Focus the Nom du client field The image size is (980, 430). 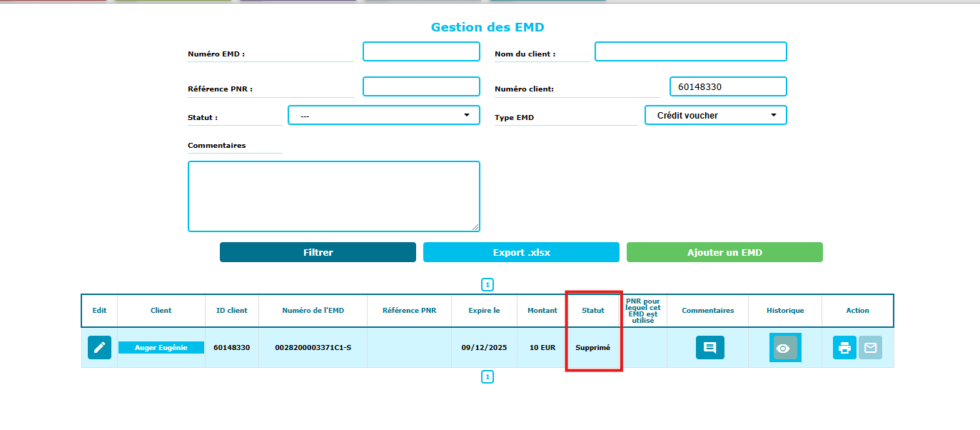coord(691,51)
